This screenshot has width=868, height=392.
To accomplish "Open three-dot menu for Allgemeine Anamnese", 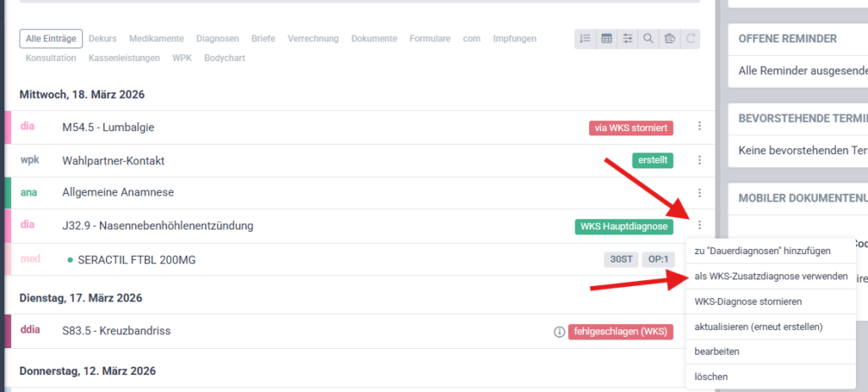I will 699,193.
